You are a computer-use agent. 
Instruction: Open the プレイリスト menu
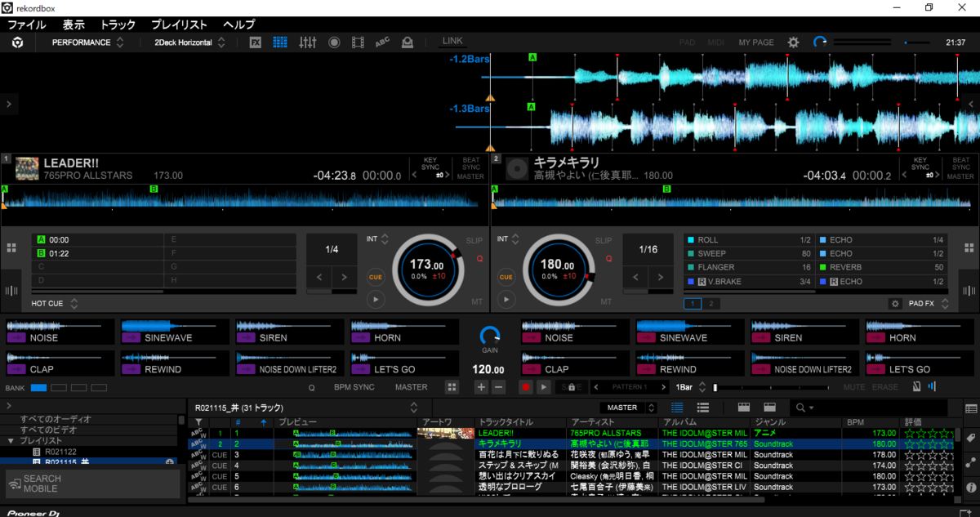tap(180, 25)
